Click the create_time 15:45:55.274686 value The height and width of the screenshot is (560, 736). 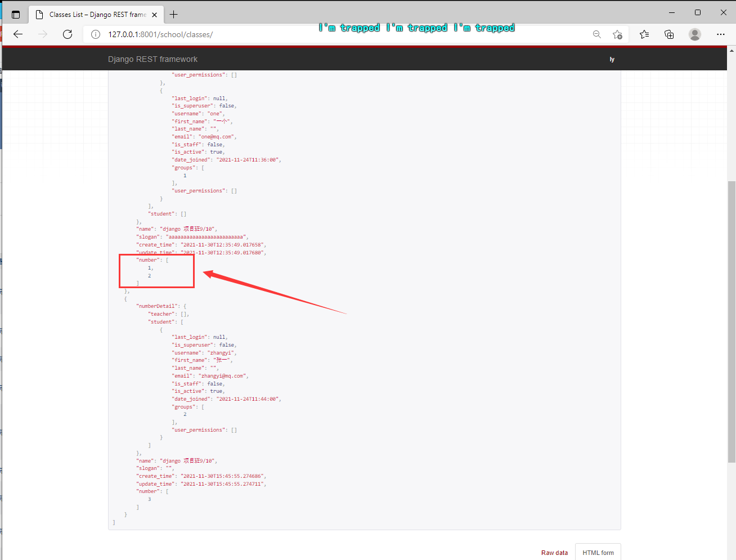222,476
